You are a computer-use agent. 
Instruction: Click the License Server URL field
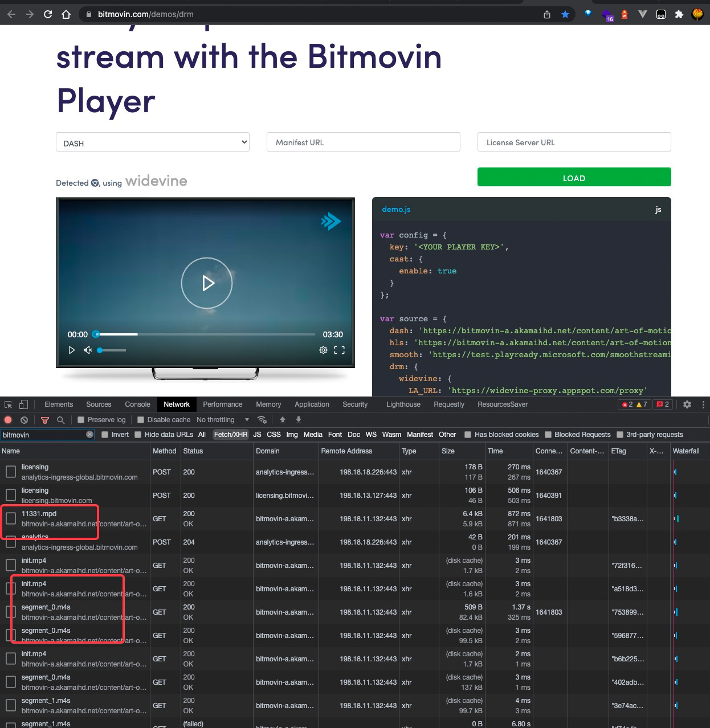pos(574,142)
